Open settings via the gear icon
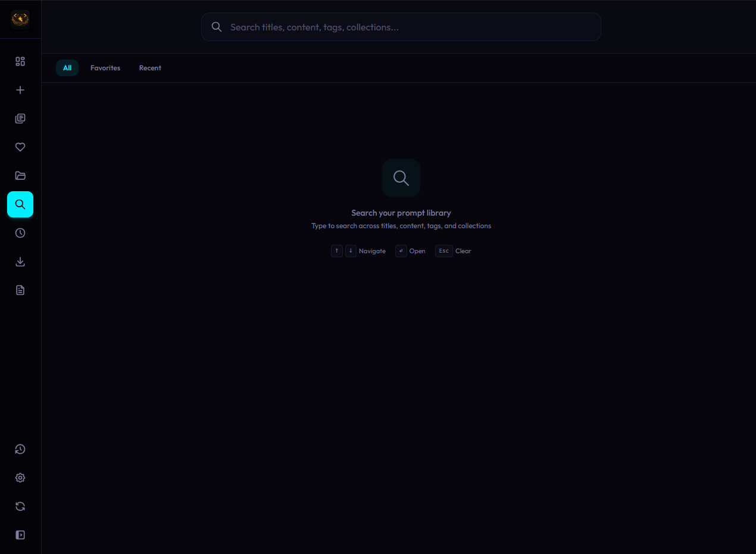Screen dimensions: 756x554 20,478
